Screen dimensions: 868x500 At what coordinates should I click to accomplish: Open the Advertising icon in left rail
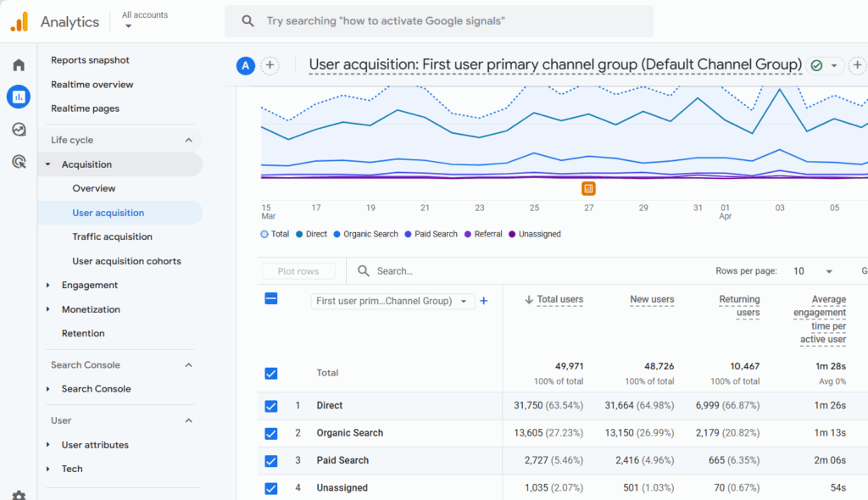click(19, 161)
